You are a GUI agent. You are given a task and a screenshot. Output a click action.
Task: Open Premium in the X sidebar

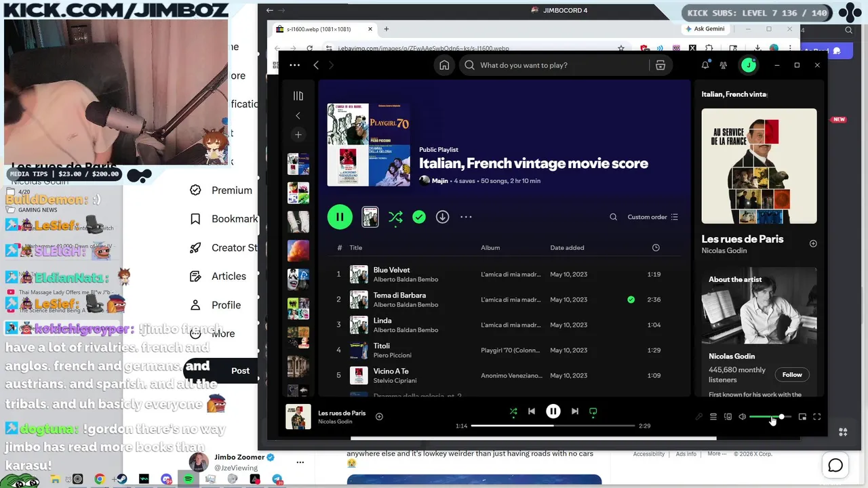tap(221, 190)
